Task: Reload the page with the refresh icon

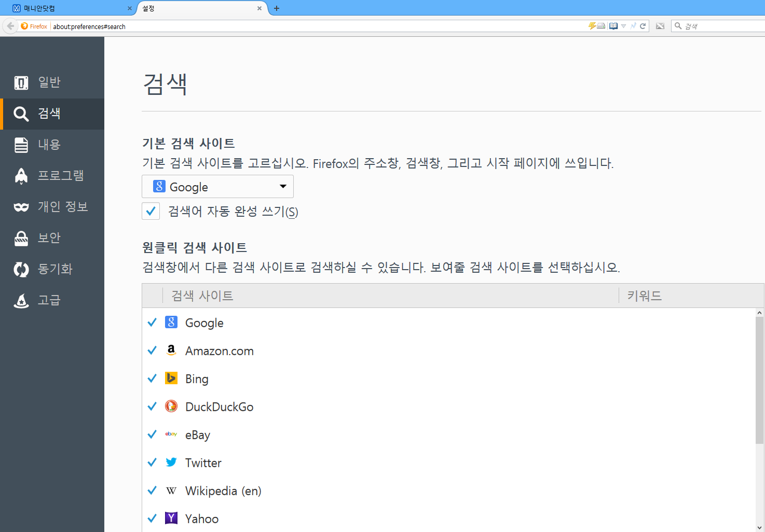Action: pos(643,26)
